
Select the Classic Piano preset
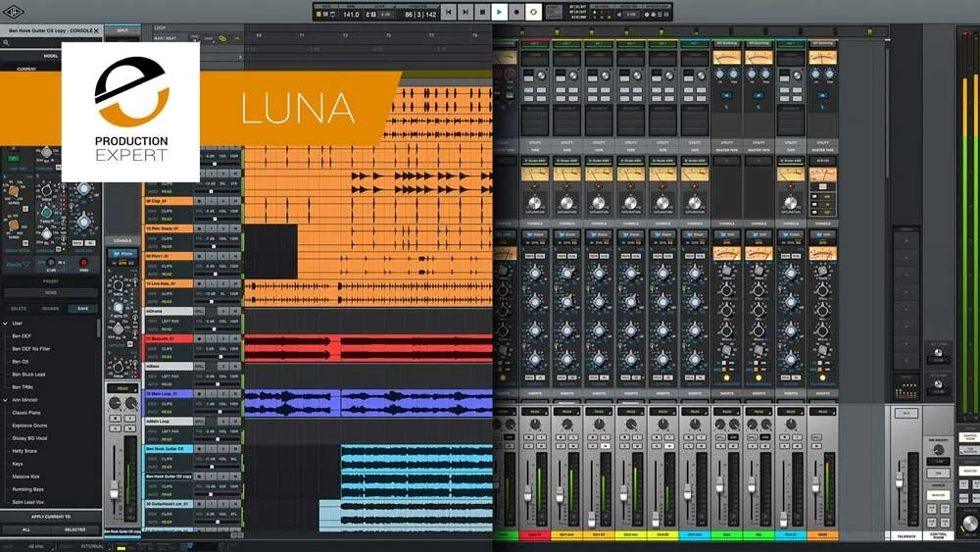point(26,413)
